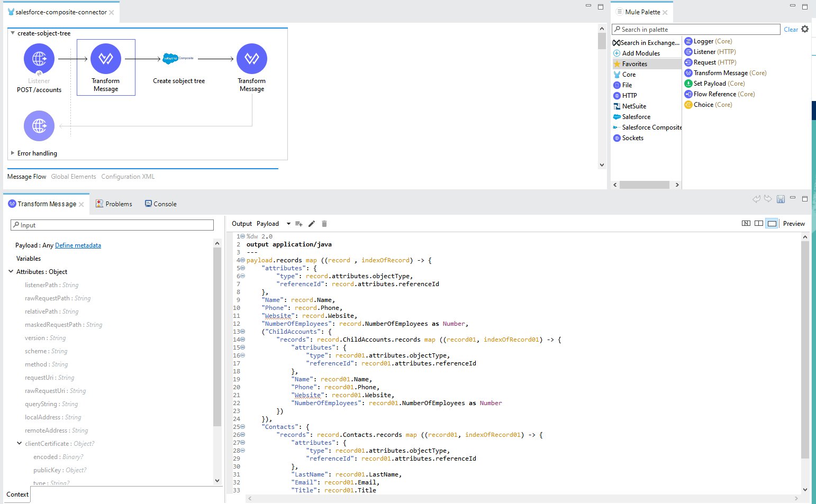Screen dimensions: 816x504
Task: Open the Output Payload dropdown arrow
Action: (x=288, y=224)
